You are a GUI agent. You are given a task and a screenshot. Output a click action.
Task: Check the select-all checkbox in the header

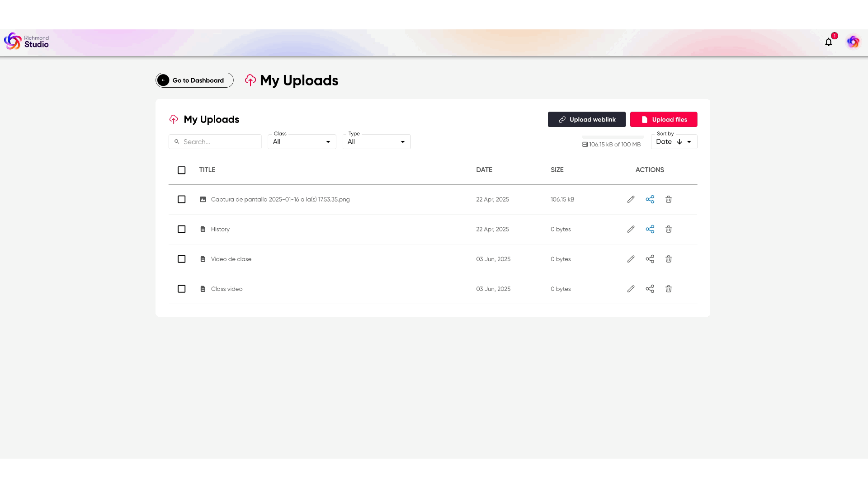coord(181,170)
